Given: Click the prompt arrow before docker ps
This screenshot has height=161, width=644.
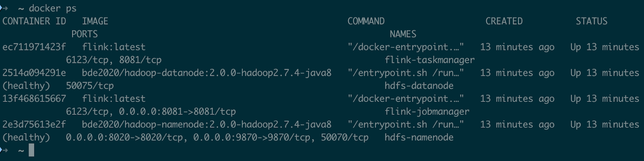Looking at the screenshot, I should point(4,8).
